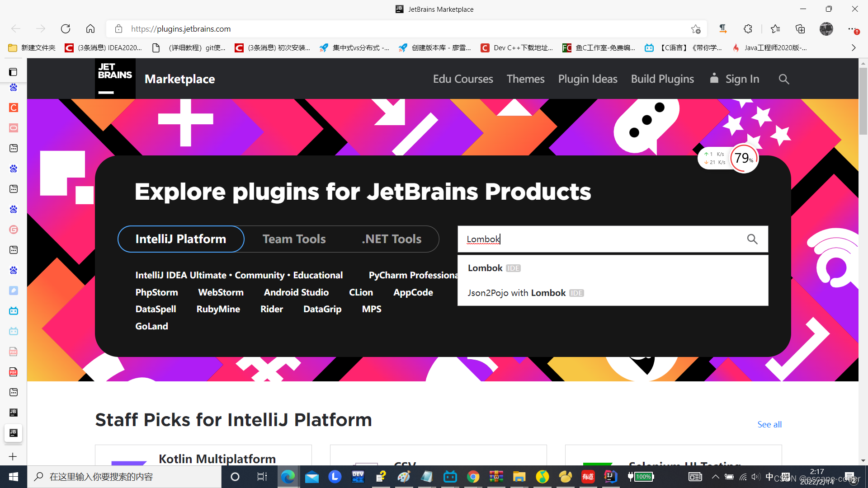
Task: Switch to .NET Tools category
Action: pyautogui.click(x=392, y=239)
